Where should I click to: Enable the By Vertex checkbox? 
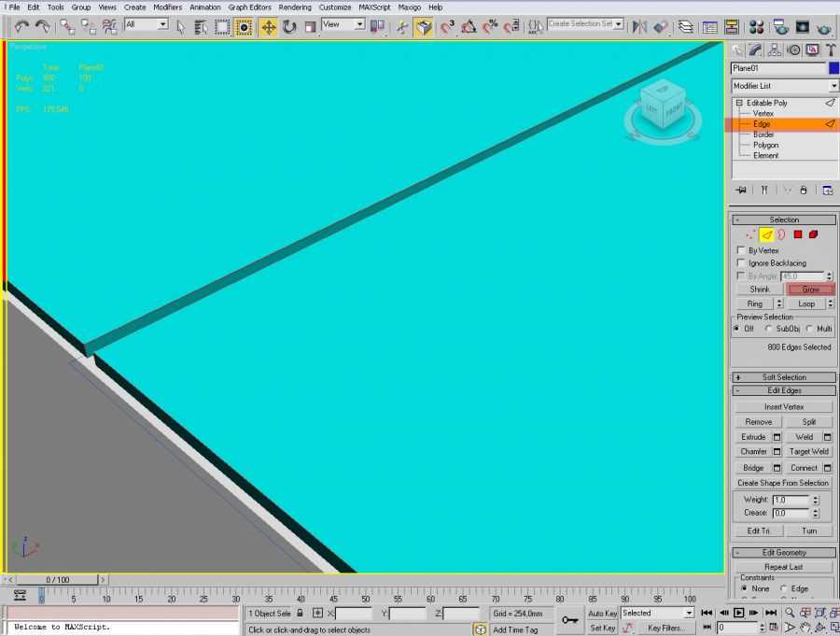tap(741, 250)
